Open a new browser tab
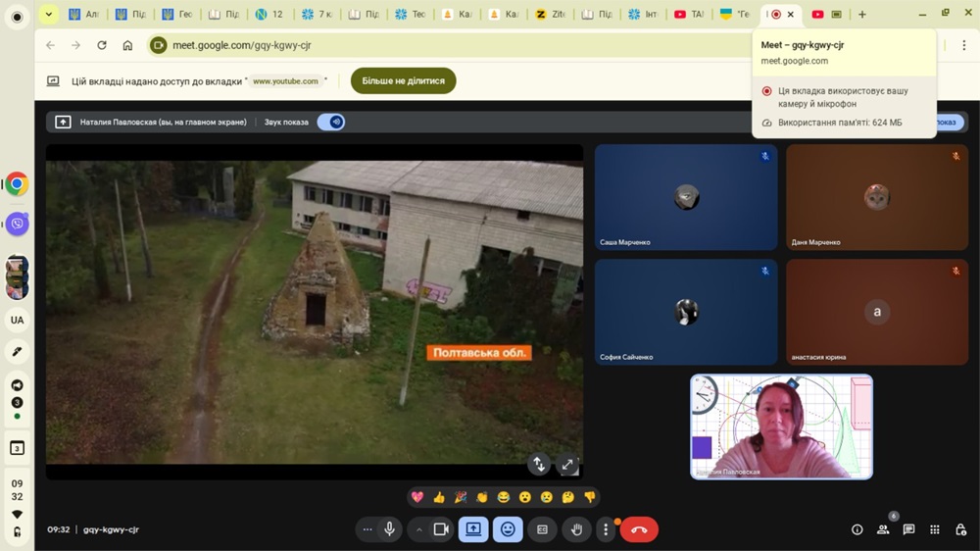 click(x=861, y=15)
